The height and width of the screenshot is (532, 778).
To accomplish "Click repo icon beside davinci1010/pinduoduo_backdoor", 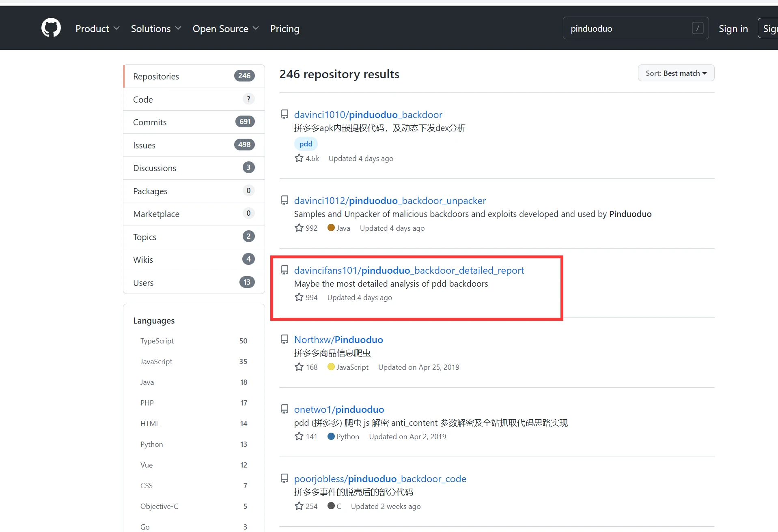I will point(284,114).
